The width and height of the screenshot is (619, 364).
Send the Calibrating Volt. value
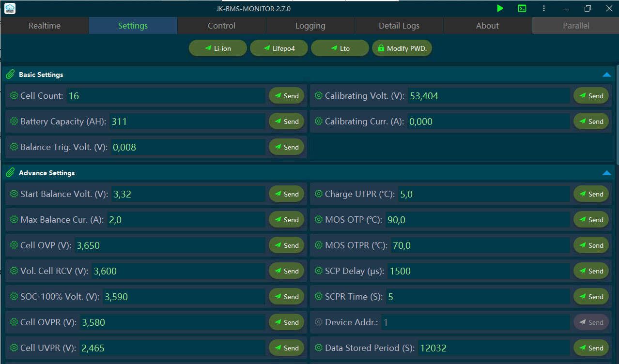[x=591, y=96]
